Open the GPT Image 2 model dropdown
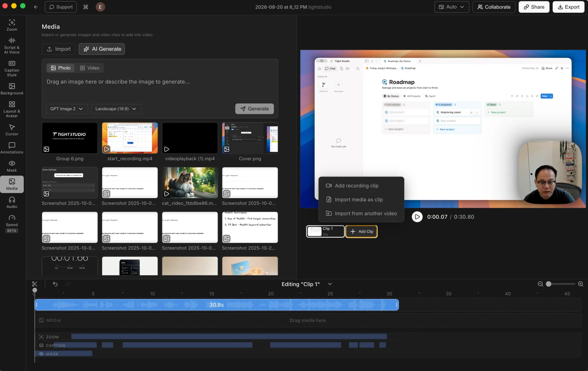Image resolution: width=588 pixels, height=371 pixels. (x=67, y=109)
